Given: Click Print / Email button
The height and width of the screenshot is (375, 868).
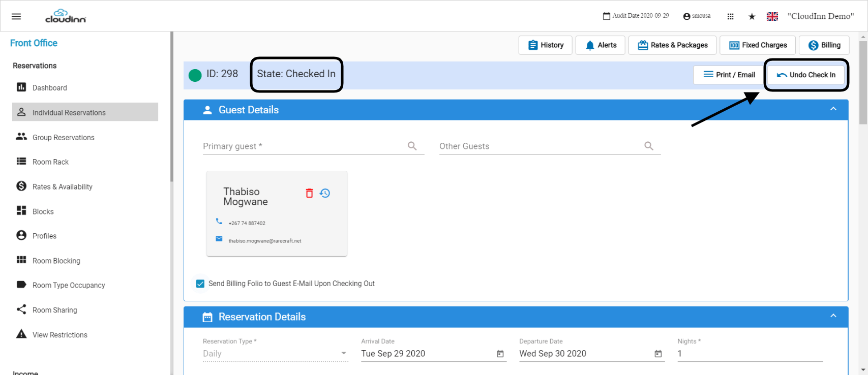Looking at the screenshot, I should tap(729, 75).
